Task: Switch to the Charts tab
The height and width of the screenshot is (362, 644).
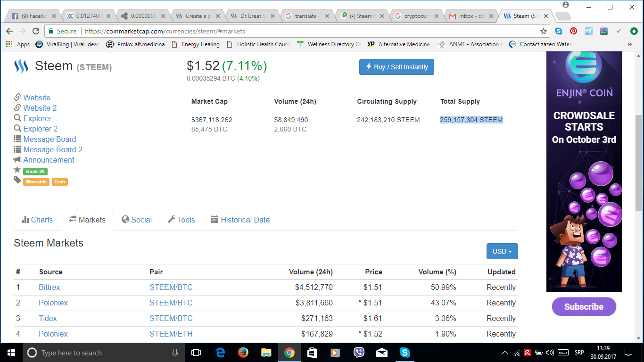Action: 37,220
